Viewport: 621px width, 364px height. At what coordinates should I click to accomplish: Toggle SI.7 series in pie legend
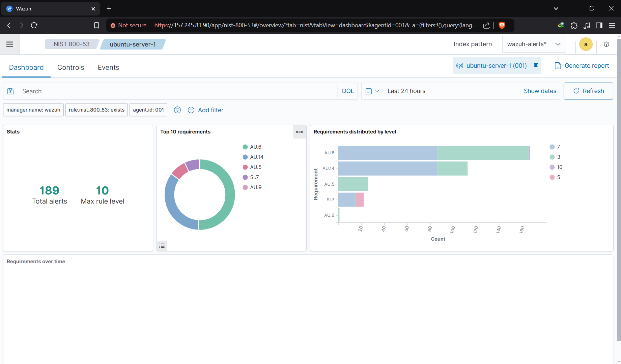pos(251,177)
